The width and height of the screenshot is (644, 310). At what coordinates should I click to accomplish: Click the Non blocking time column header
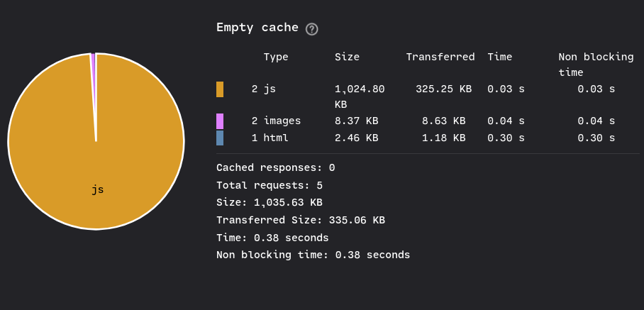click(596, 65)
